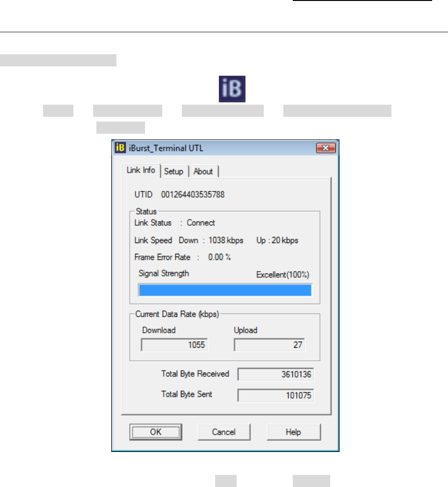Screen dimensions: 448x487
Task: Click the UTID number 001264403535788
Action: point(193,194)
